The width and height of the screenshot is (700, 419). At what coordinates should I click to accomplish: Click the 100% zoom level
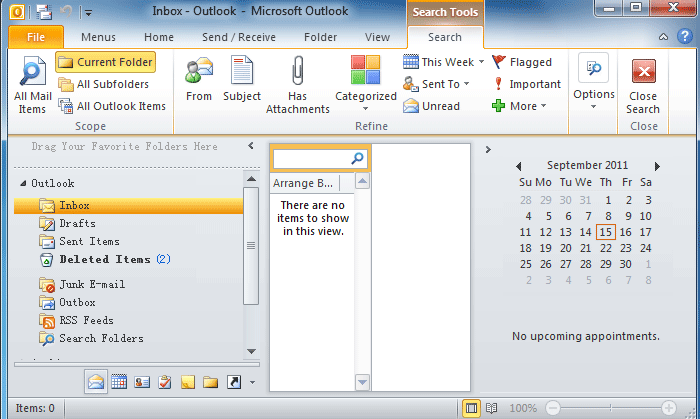(x=523, y=408)
